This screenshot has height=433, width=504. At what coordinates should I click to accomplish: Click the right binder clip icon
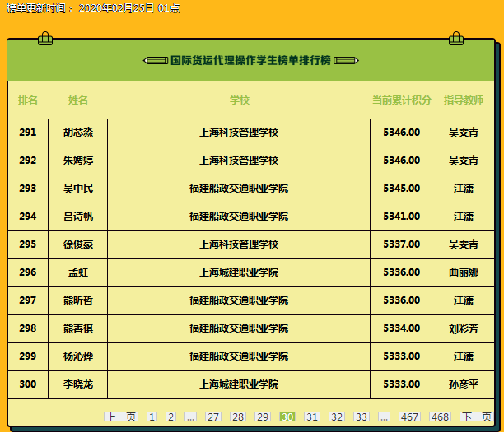click(x=456, y=38)
